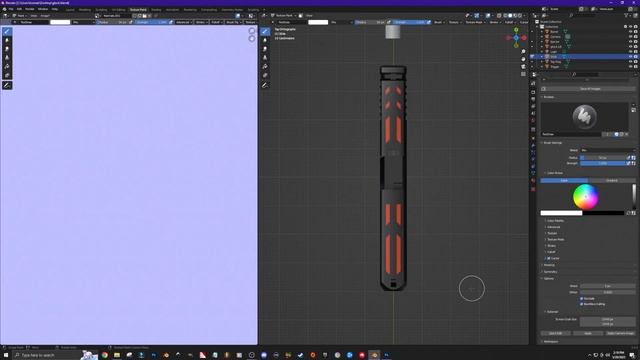Select the Mask tool in the 3D viewport toolbar
The height and width of the screenshot is (360, 640).
click(265, 75)
